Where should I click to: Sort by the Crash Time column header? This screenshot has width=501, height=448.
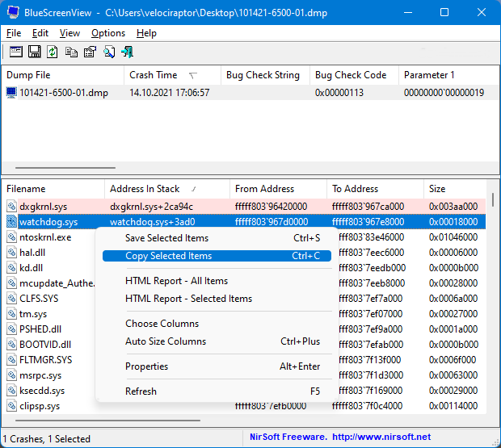pyautogui.click(x=154, y=75)
